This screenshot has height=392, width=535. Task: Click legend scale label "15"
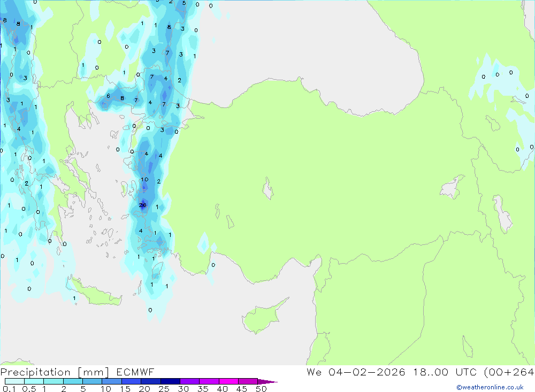[x=125, y=389]
